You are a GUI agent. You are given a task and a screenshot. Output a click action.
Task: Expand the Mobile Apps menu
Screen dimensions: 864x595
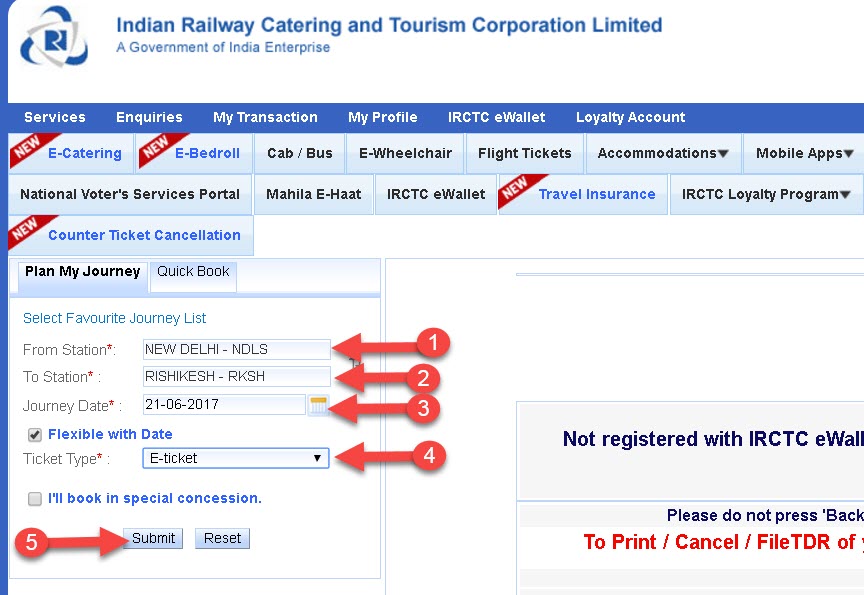click(x=803, y=153)
